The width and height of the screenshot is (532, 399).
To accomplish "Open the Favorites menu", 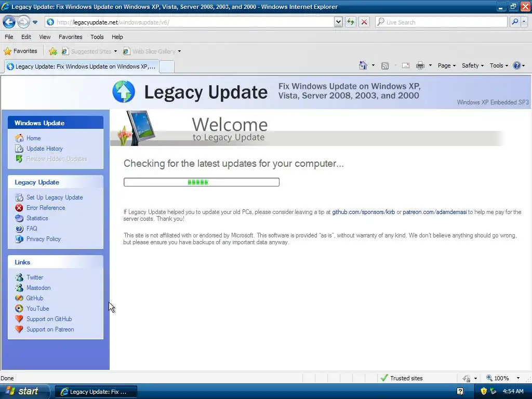I will (x=70, y=37).
